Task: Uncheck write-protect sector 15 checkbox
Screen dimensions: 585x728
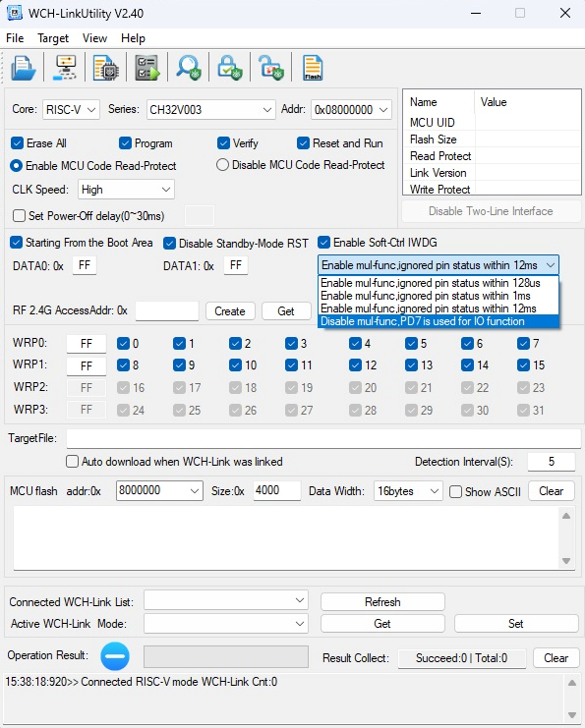Action: [523, 364]
